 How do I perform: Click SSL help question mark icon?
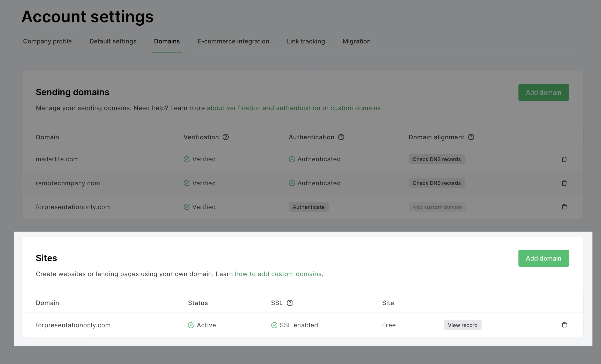click(290, 303)
